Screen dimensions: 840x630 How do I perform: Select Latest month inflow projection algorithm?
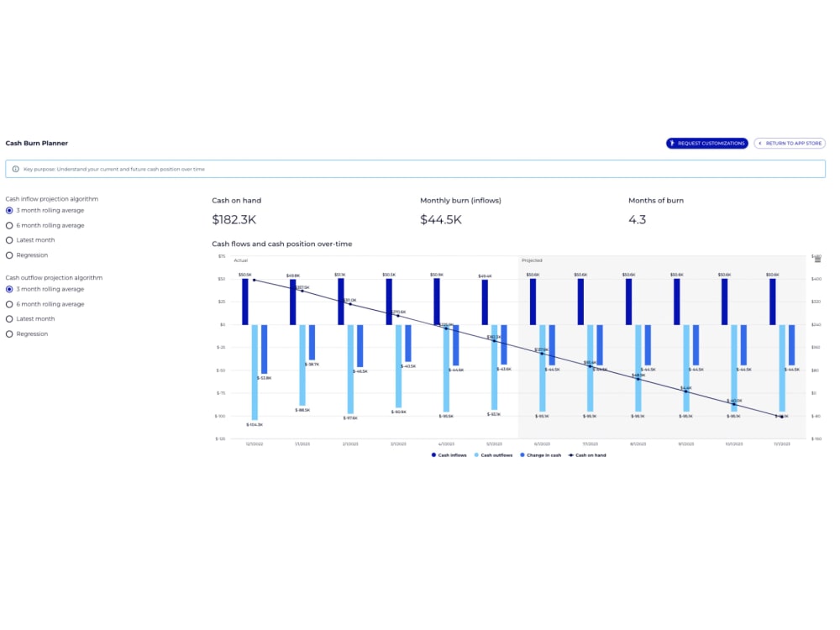(8, 239)
